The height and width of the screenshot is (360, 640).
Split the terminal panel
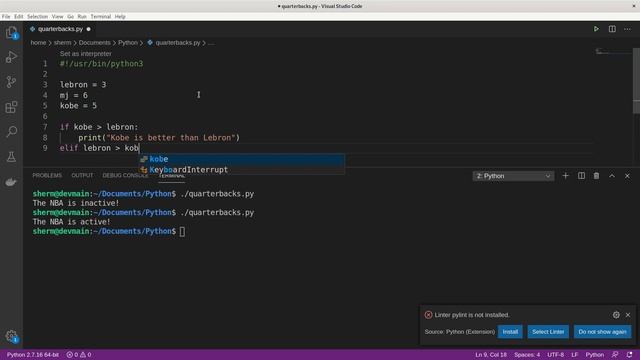click(581, 176)
